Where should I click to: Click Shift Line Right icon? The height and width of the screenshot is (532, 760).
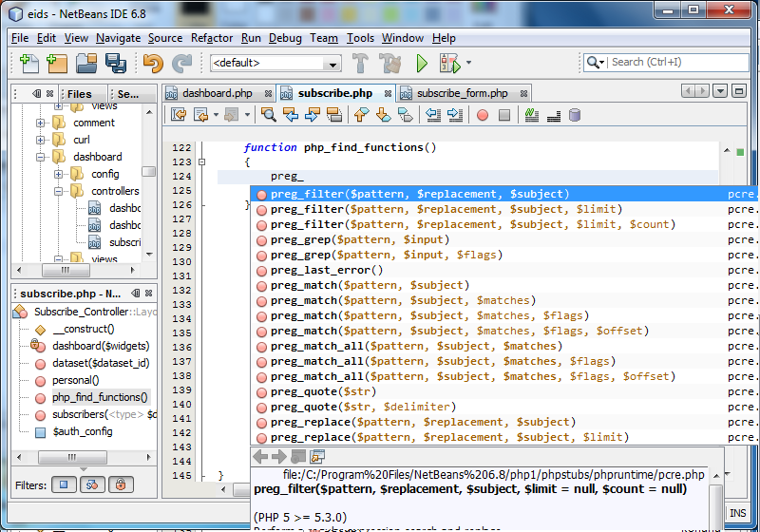(455, 115)
